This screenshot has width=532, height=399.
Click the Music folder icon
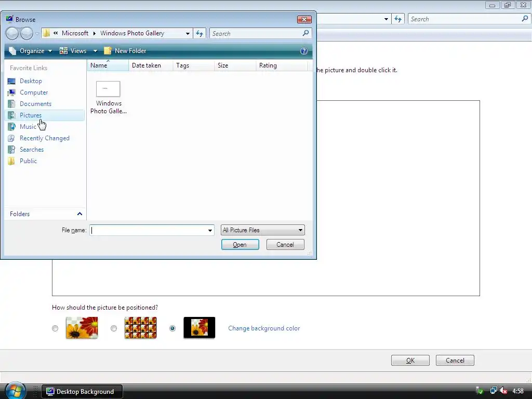11,127
